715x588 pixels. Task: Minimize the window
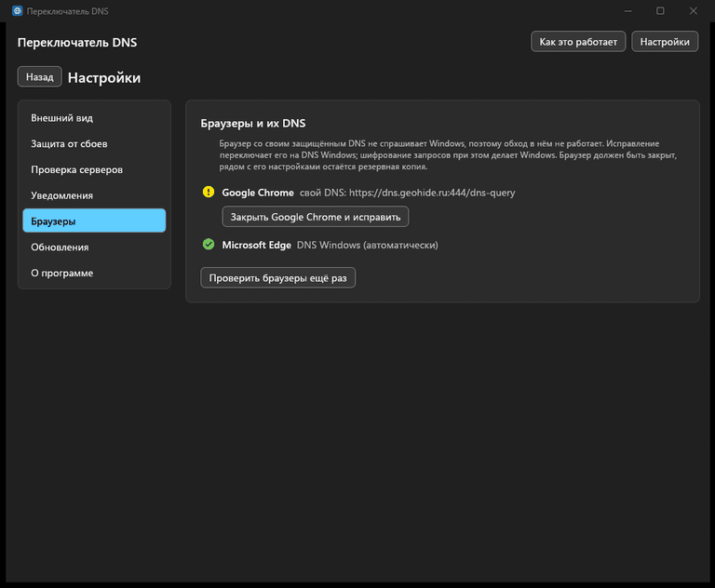pyautogui.click(x=627, y=11)
